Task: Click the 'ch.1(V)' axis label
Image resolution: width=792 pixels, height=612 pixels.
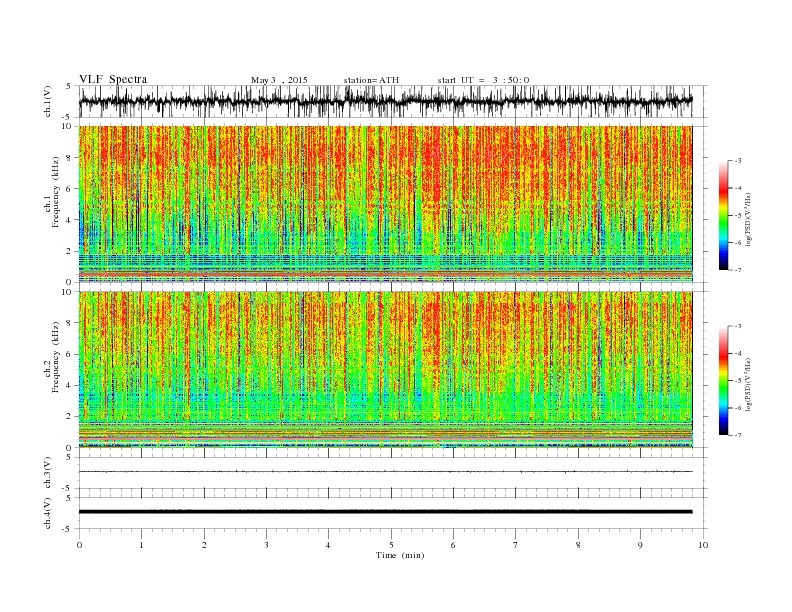Action: click(48, 101)
